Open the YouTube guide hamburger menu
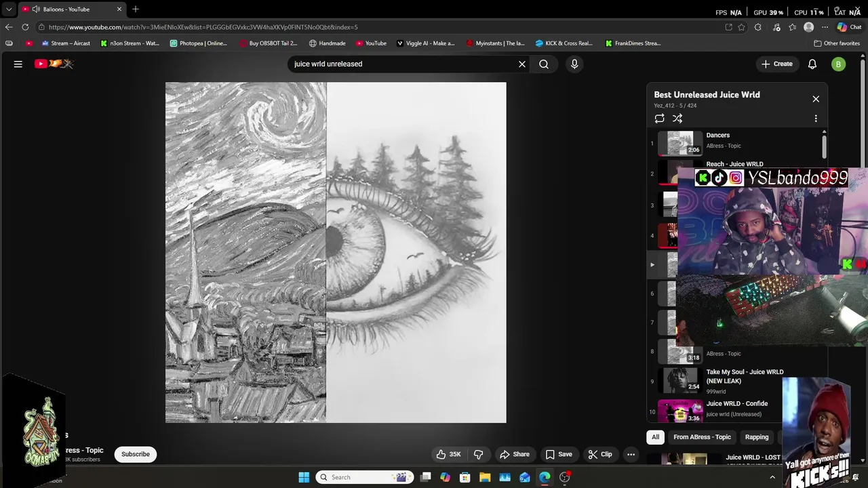This screenshot has width=868, height=488. [18, 64]
